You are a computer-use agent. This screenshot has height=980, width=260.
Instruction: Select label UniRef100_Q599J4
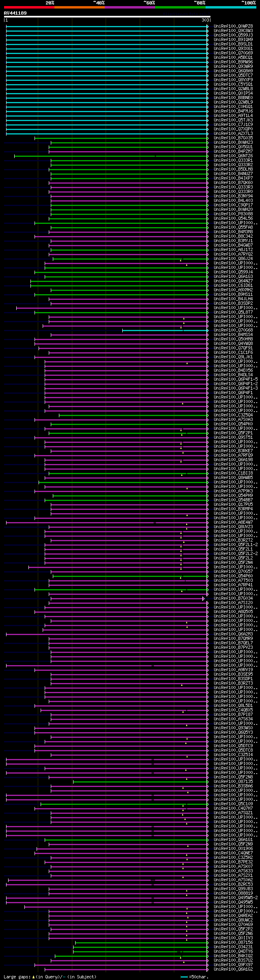(x=233, y=272)
